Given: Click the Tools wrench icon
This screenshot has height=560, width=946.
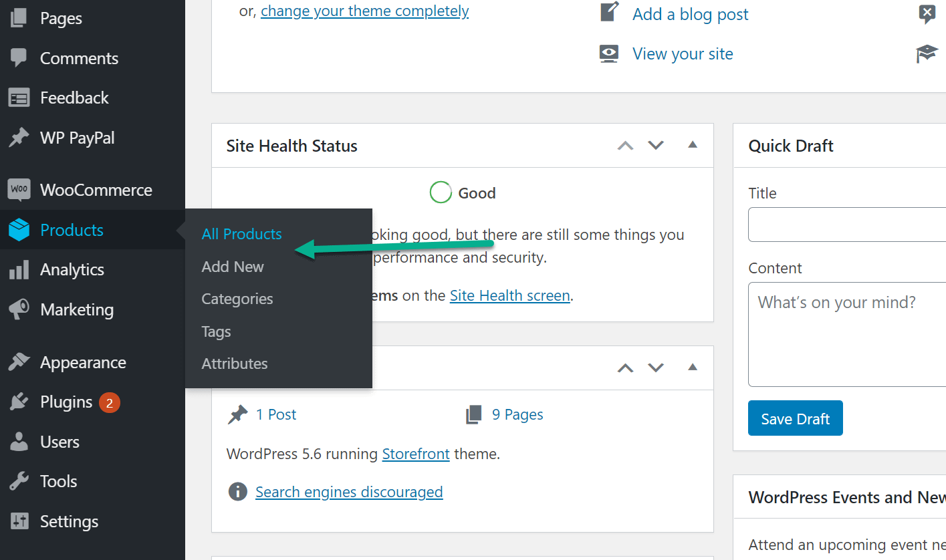Looking at the screenshot, I should click(x=19, y=481).
